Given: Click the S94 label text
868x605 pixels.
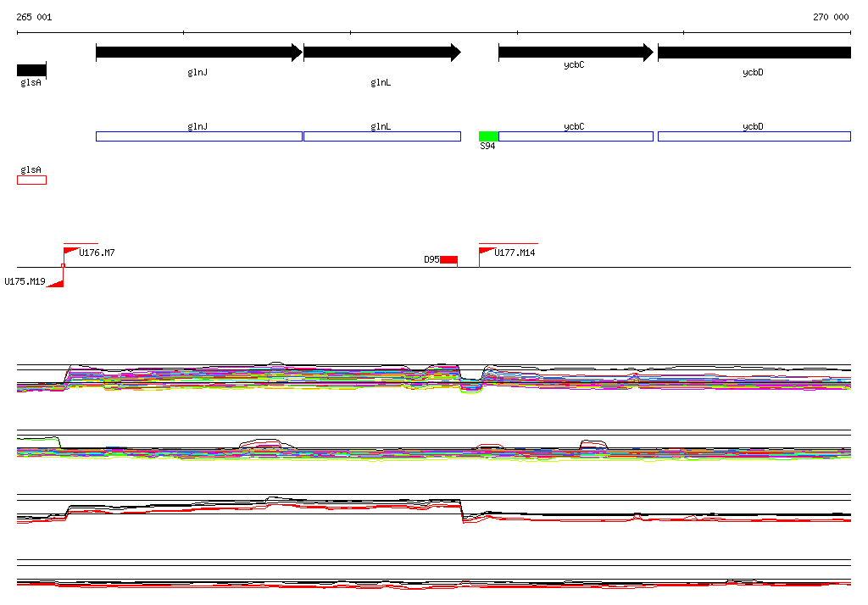Looking at the screenshot, I should 487,146.
